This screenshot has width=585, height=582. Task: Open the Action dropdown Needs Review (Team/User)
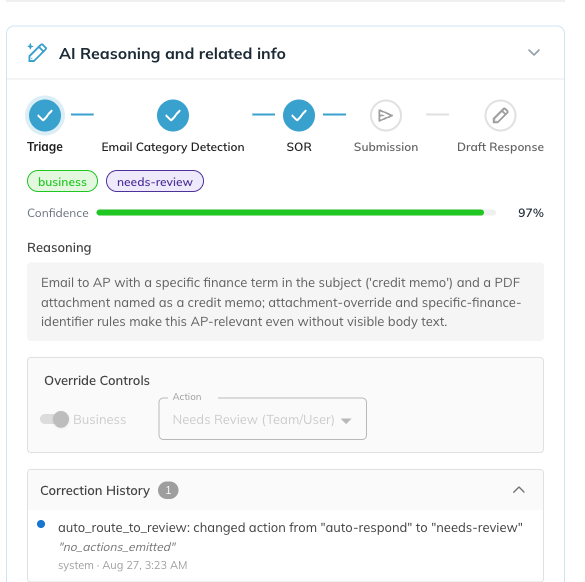[263, 419]
